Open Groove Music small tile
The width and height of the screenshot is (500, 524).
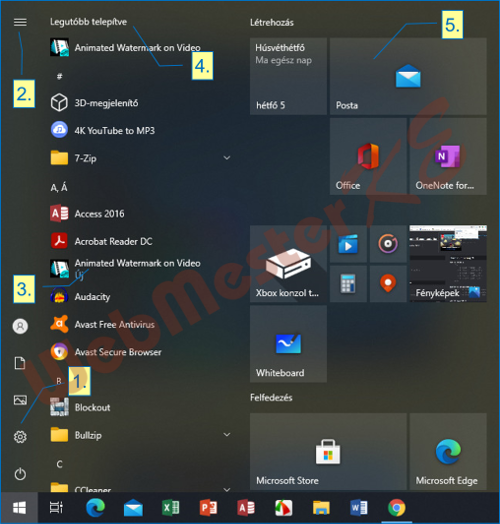point(388,244)
